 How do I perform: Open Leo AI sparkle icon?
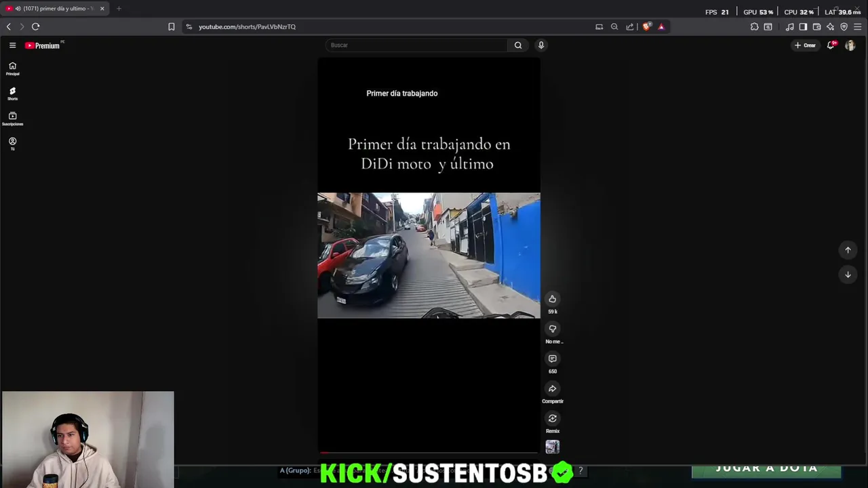831,27
